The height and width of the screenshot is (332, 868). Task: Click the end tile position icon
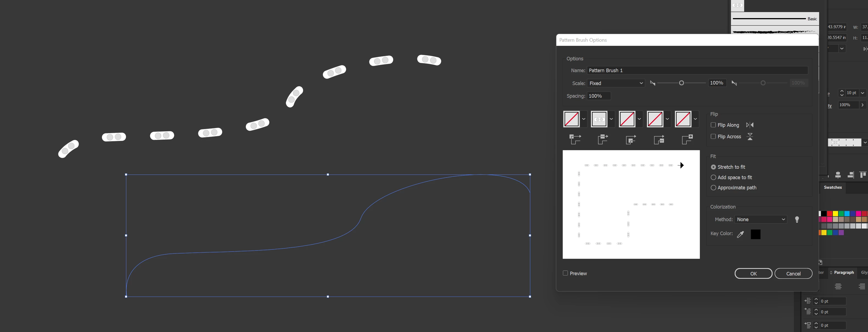[x=687, y=139]
